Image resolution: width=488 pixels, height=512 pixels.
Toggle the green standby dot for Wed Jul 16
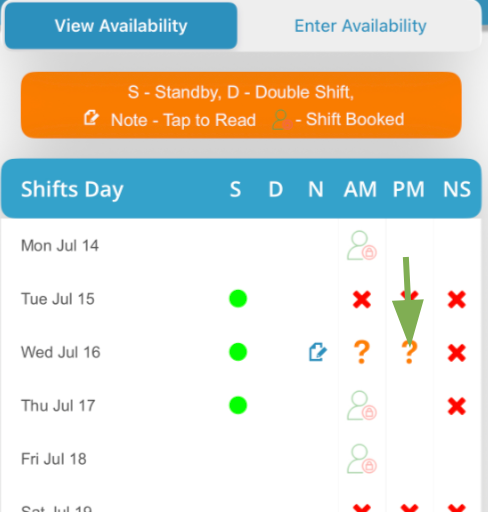[238, 352]
